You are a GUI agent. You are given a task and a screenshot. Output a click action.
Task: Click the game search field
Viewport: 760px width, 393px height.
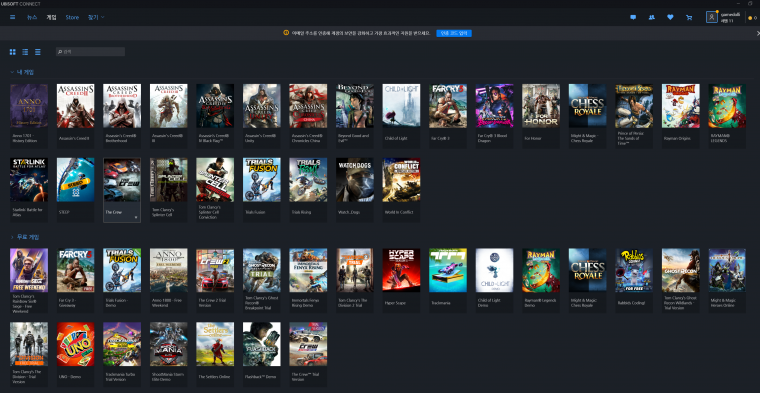point(90,51)
